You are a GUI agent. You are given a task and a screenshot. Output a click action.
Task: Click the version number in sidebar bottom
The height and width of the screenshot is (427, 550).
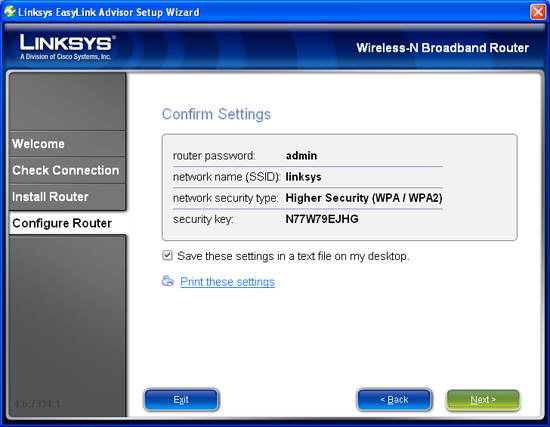pyautogui.click(x=37, y=403)
